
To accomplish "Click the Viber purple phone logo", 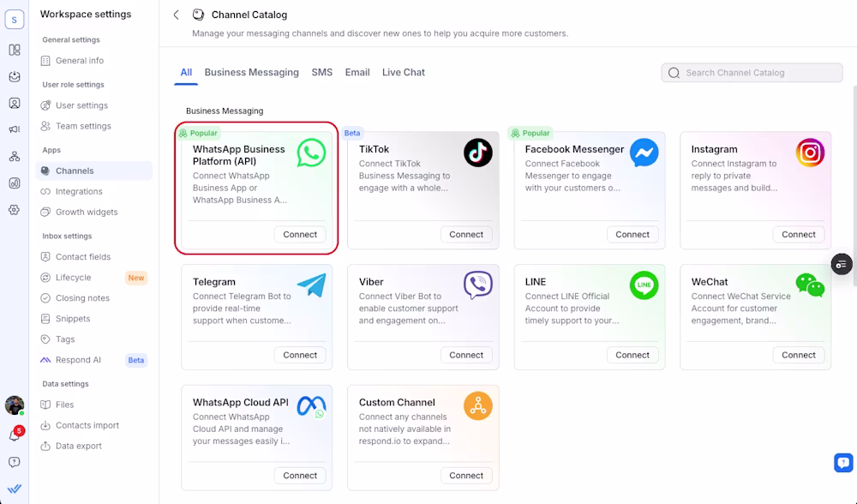I will 477,285.
